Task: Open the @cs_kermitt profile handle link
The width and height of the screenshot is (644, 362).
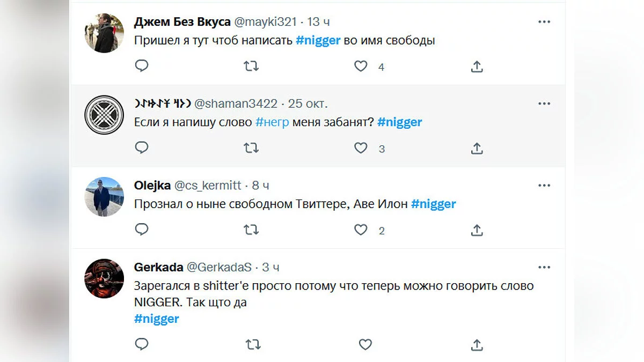Action: pyautogui.click(x=208, y=186)
